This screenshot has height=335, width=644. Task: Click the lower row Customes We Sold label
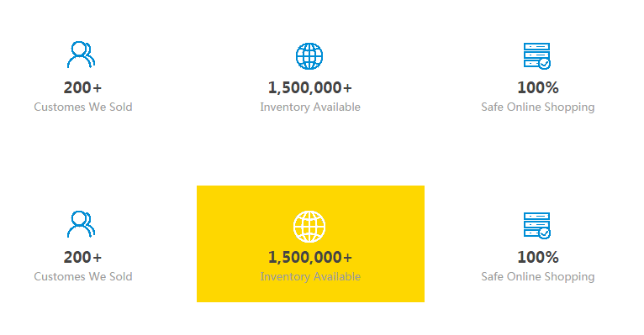[83, 277]
